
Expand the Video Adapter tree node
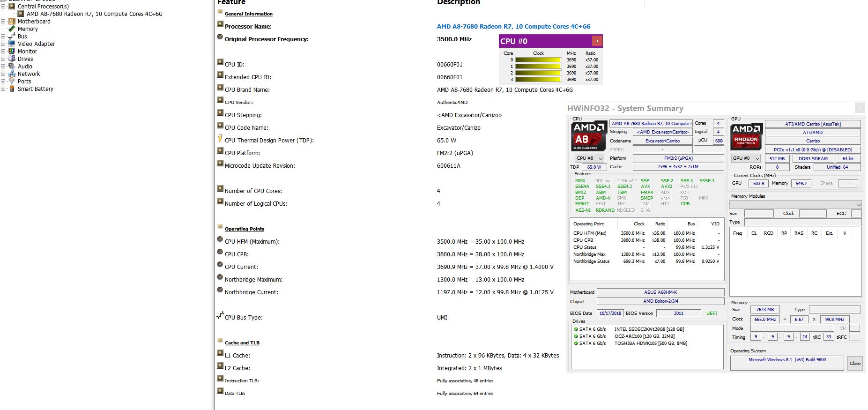click(x=3, y=44)
